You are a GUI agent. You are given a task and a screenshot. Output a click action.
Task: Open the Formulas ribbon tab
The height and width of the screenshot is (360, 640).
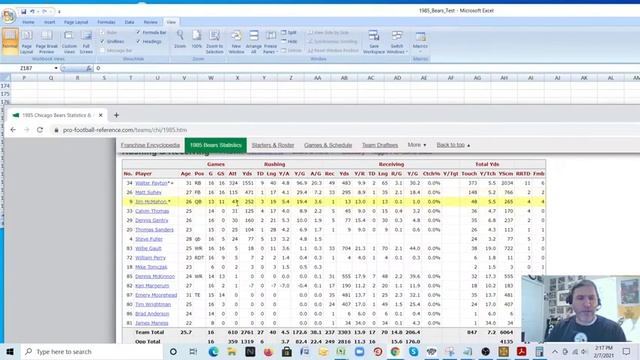coord(106,22)
